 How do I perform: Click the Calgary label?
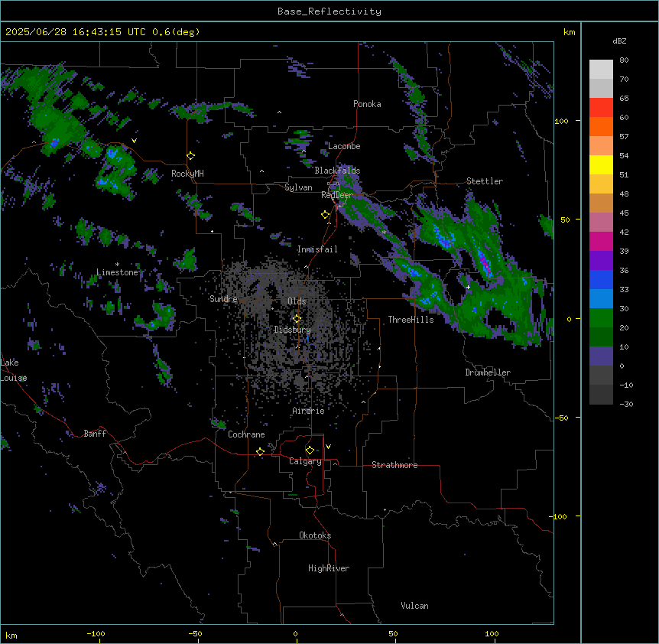coord(305,461)
